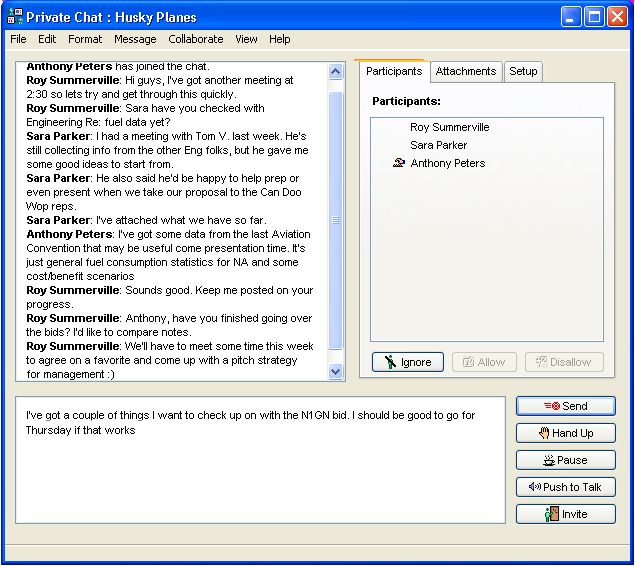Open the Invite participants button

pos(565,514)
